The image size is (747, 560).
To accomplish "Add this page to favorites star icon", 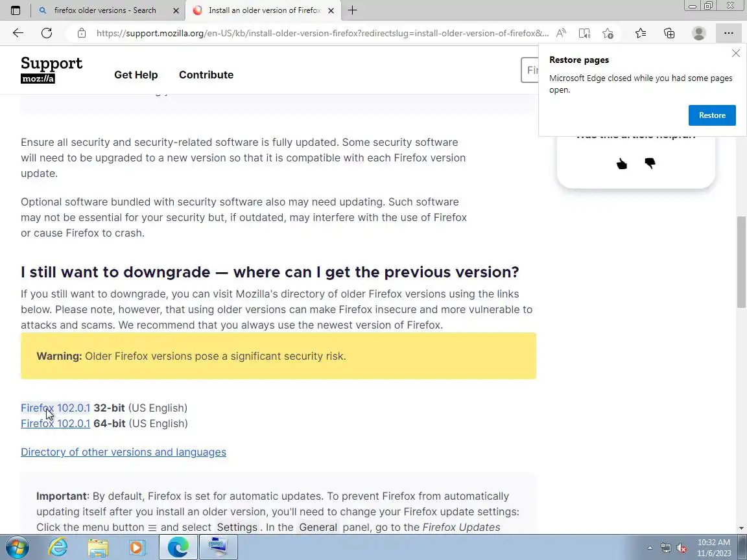I will 608,33.
